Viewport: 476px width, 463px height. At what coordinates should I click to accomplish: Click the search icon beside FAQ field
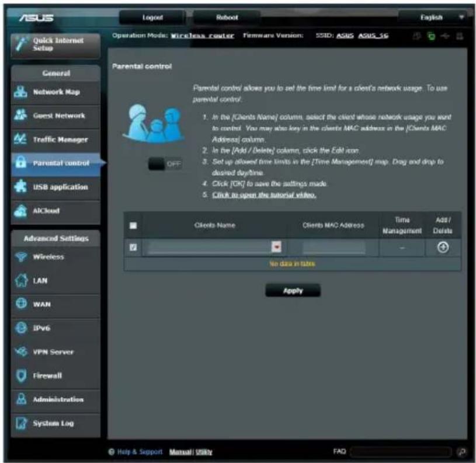tap(462, 452)
